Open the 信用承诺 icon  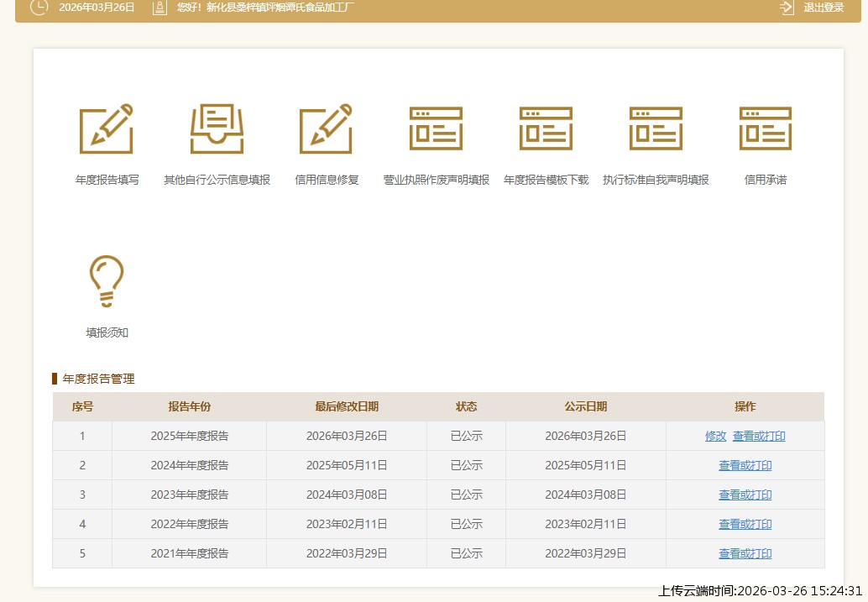pos(765,129)
